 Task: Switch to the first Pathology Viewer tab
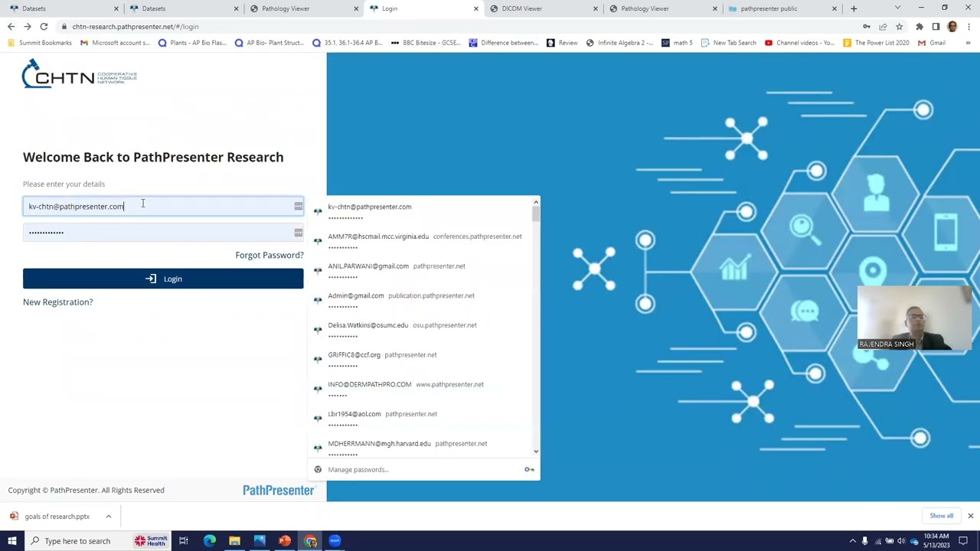tap(302, 8)
